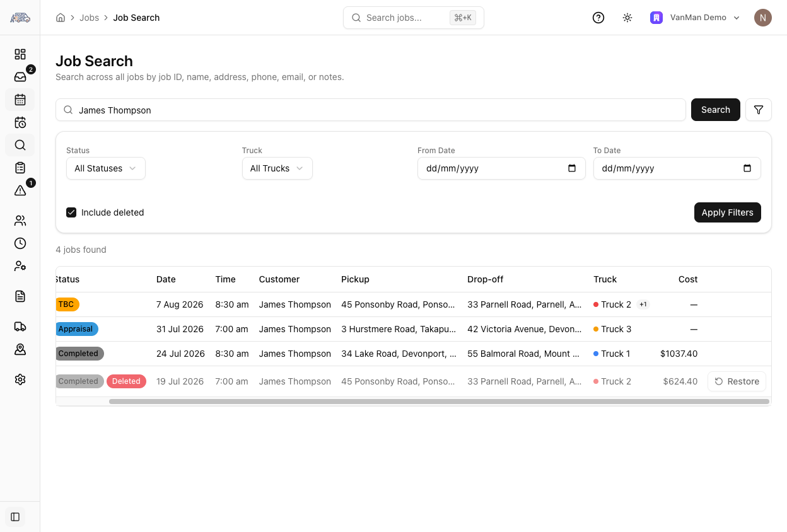Click the Drop-off column header
The height and width of the screenshot is (532, 787).
486,279
